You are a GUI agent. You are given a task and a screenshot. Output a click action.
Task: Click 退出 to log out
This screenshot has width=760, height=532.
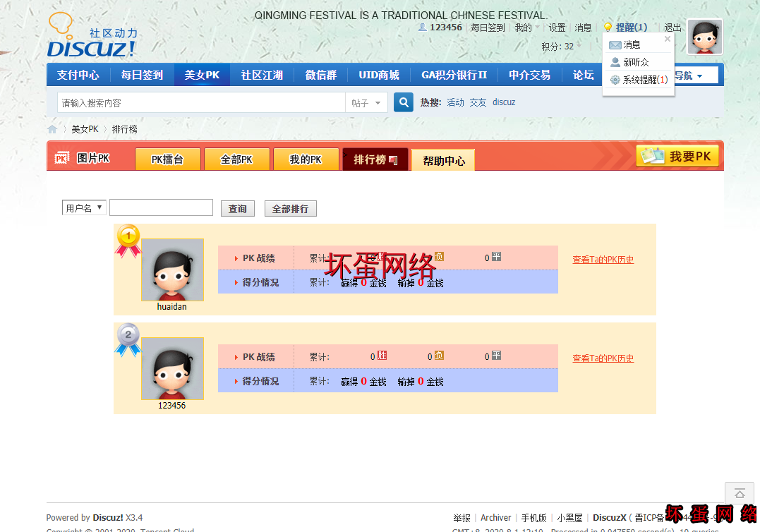coord(672,28)
